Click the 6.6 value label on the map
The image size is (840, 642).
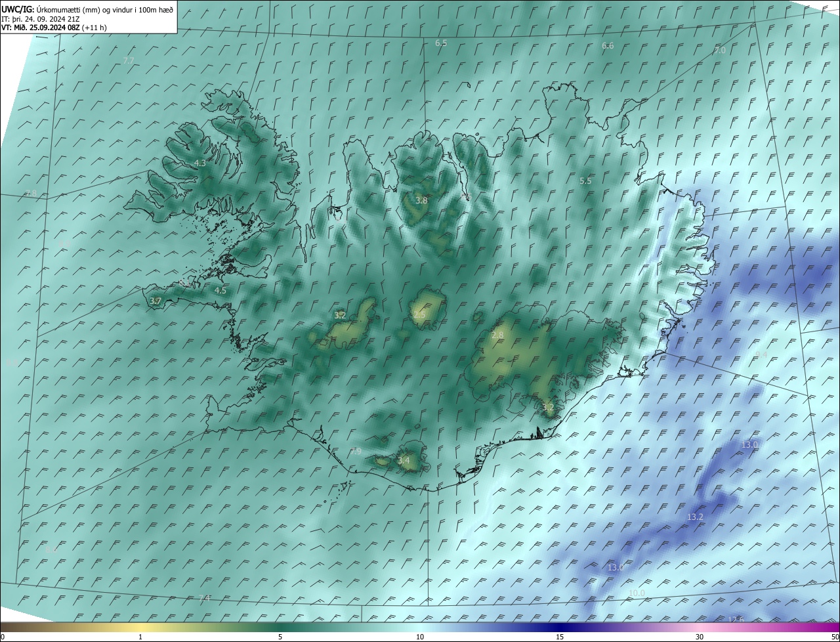click(608, 45)
